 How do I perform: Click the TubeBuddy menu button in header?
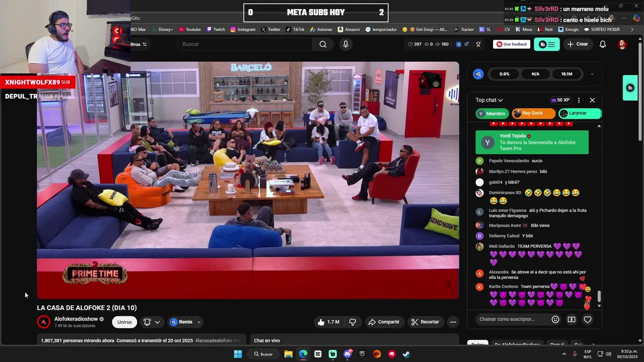[x=546, y=44]
